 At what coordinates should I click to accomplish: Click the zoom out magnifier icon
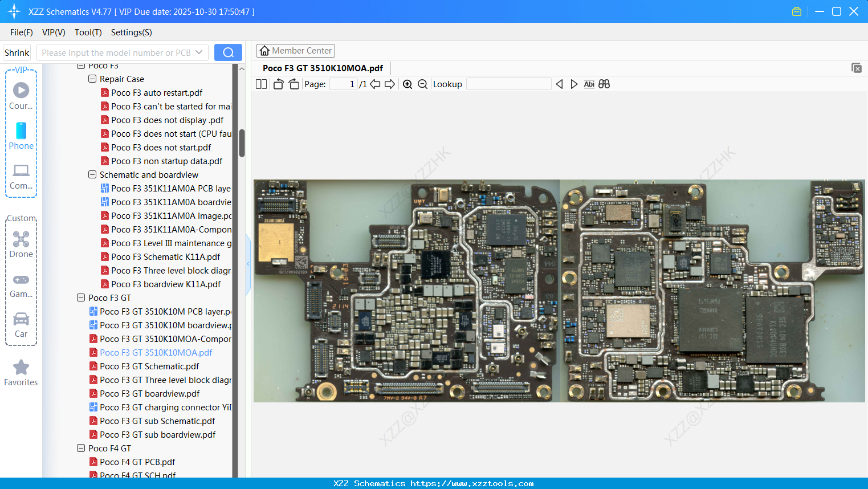[x=422, y=84]
